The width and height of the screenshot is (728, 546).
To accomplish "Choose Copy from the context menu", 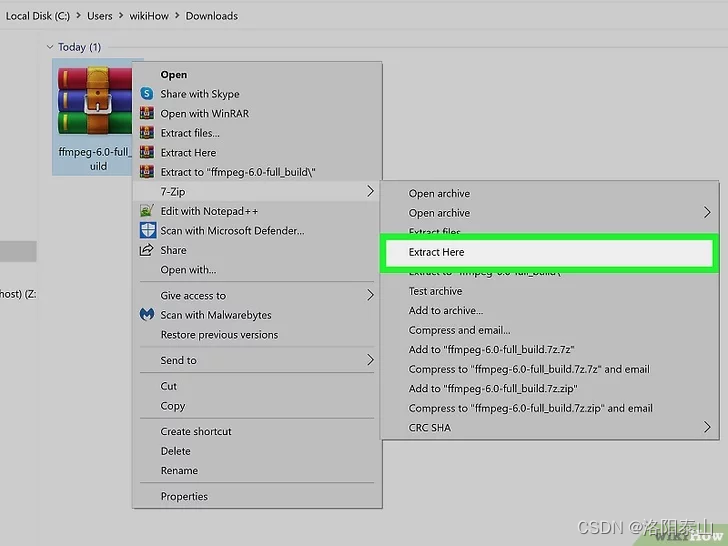I will coord(257,405).
